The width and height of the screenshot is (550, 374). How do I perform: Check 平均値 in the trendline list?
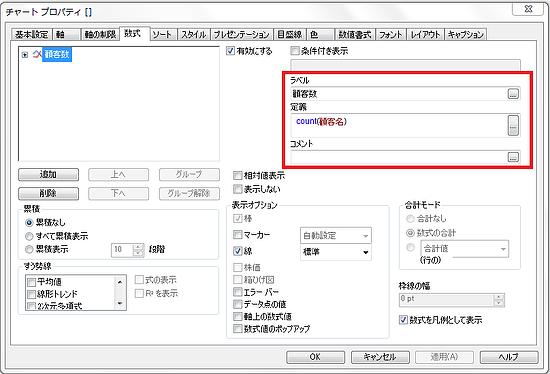point(32,282)
